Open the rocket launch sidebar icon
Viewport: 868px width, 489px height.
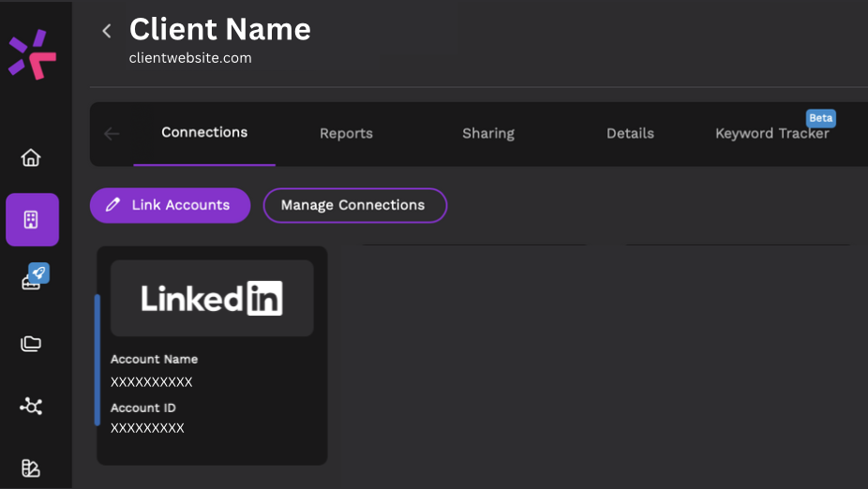pyautogui.click(x=36, y=276)
